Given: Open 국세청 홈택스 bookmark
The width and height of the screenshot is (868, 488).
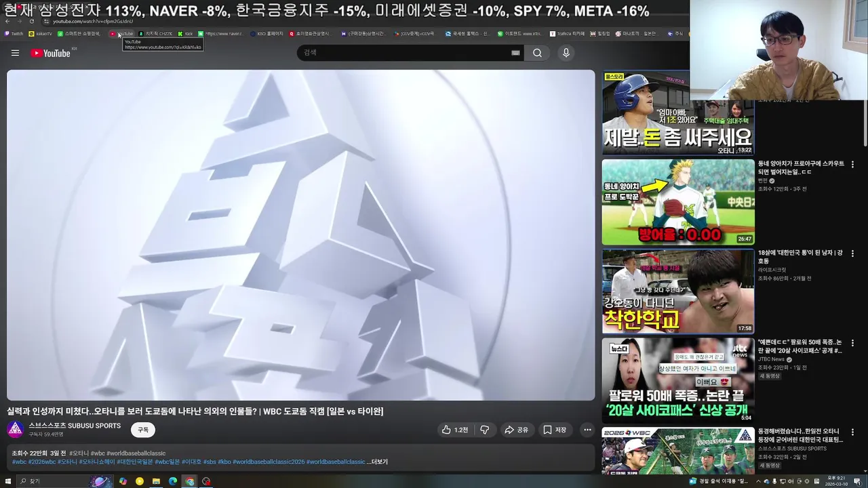Looking at the screenshot, I should click(467, 33).
